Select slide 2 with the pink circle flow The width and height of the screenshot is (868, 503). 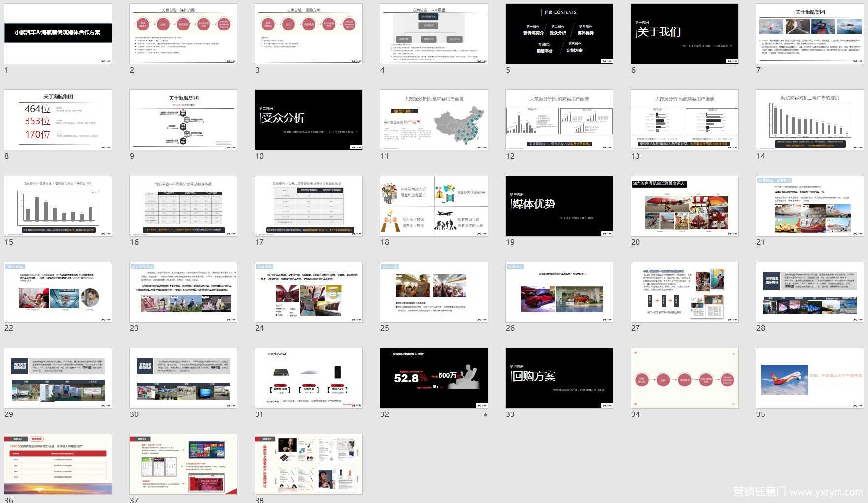[183, 34]
